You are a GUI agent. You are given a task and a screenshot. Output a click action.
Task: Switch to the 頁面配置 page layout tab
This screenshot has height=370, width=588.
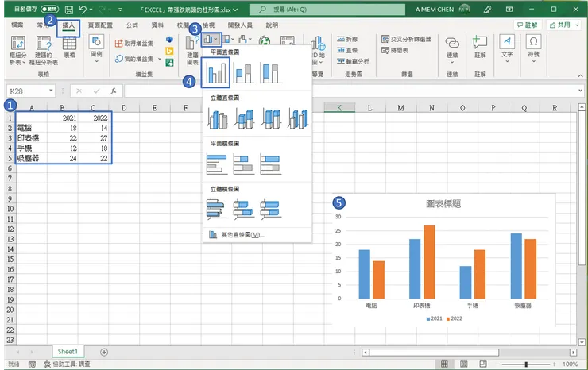(100, 25)
